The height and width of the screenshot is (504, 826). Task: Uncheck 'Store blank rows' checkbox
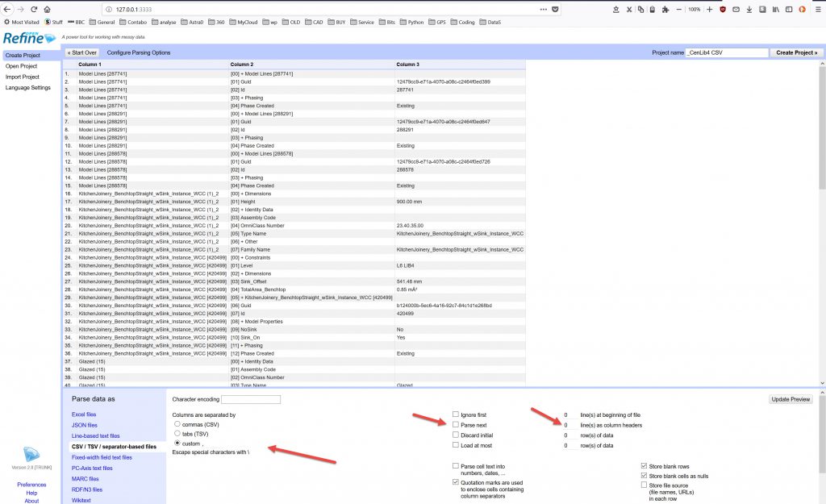point(643,466)
